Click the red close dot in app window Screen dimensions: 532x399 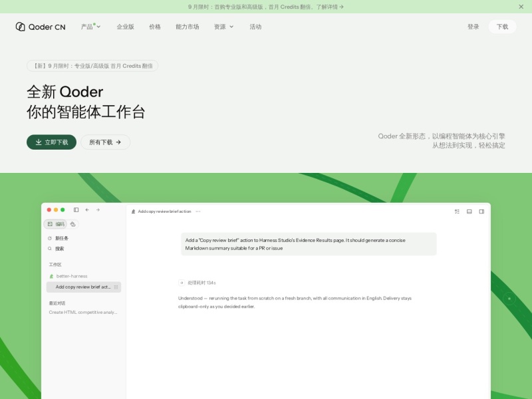pos(49,209)
